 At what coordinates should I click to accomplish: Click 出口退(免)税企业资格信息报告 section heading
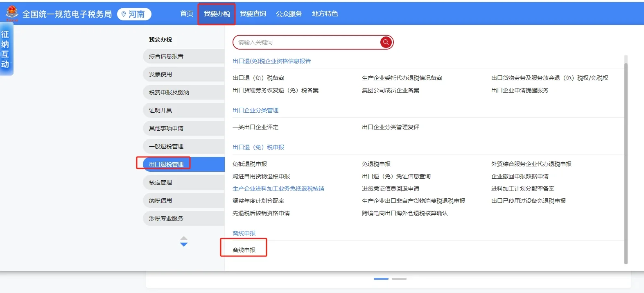pos(272,61)
